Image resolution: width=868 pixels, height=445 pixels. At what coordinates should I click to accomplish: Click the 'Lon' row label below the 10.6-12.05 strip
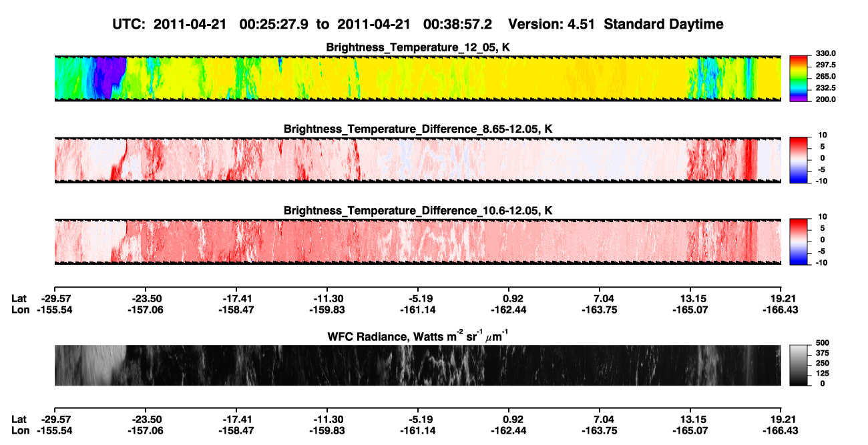tap(20, 310)
